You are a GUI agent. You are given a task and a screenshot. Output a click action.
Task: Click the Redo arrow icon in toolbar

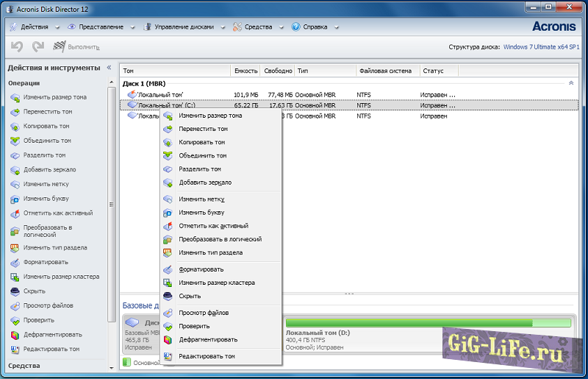pyautogui.click(x=38, y=46)
